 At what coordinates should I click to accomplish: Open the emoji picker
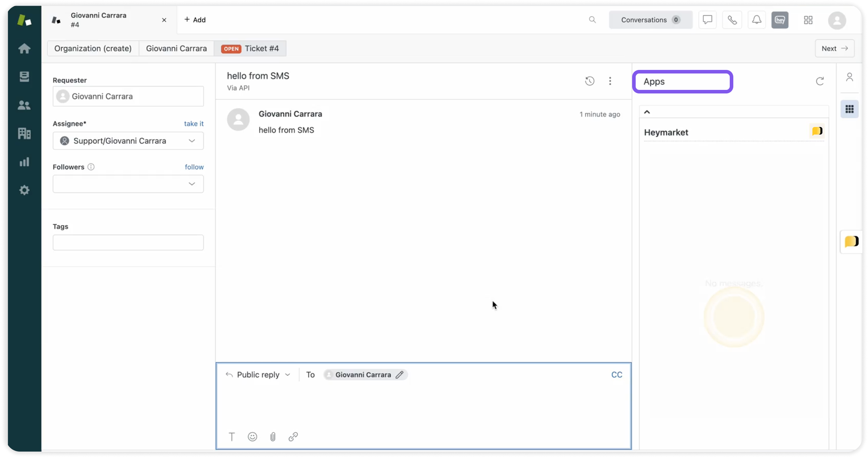[252, 437]
